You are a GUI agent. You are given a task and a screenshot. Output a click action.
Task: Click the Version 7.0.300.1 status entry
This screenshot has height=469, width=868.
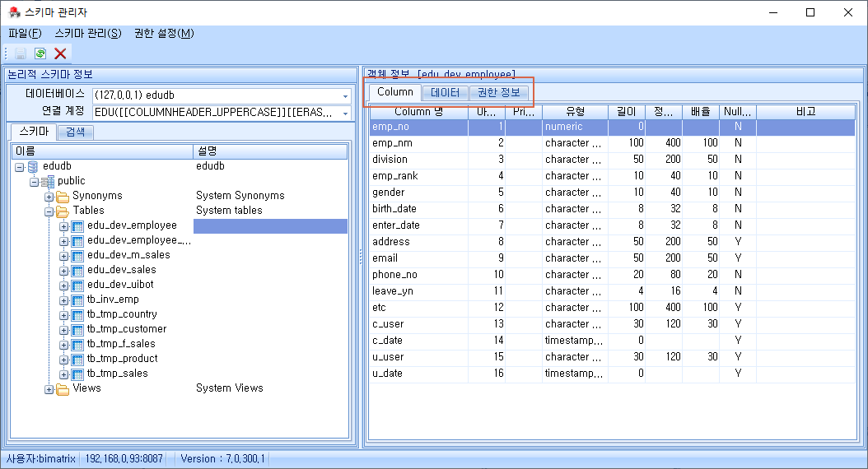tap(222, 459)
